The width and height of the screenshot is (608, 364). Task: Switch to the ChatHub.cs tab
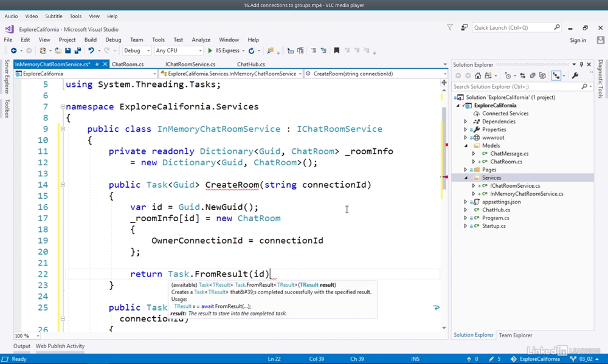coord(251,64)
